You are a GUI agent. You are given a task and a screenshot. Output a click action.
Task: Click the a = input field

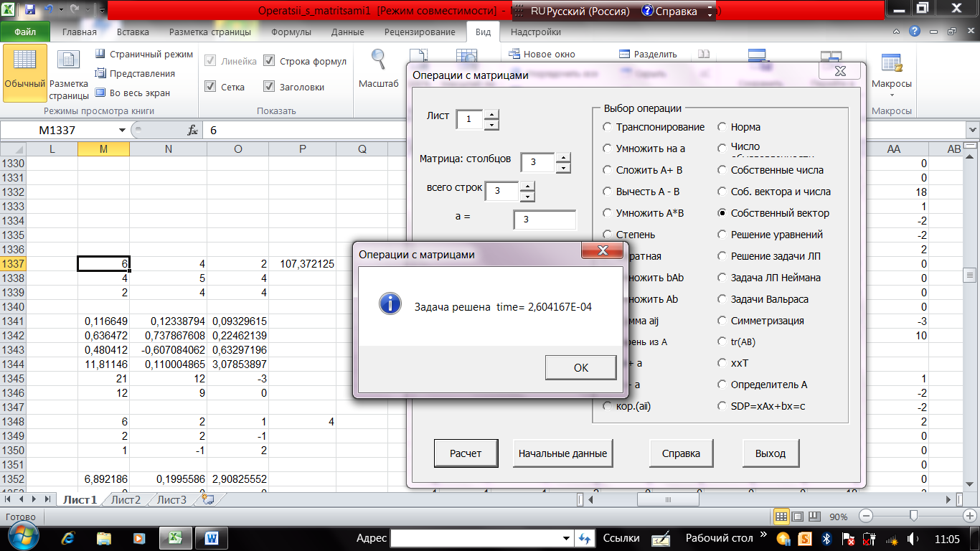click(545, 220)
